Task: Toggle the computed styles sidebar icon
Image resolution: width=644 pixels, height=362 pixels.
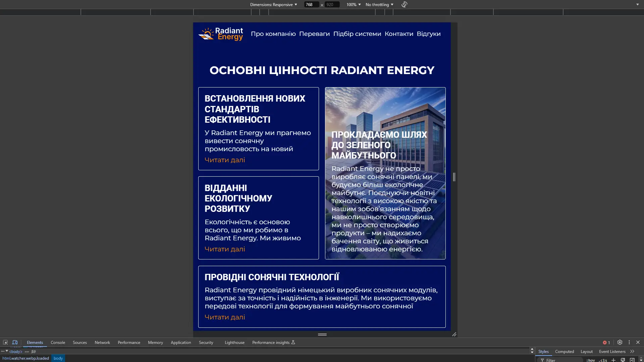Action: (632, 360)
